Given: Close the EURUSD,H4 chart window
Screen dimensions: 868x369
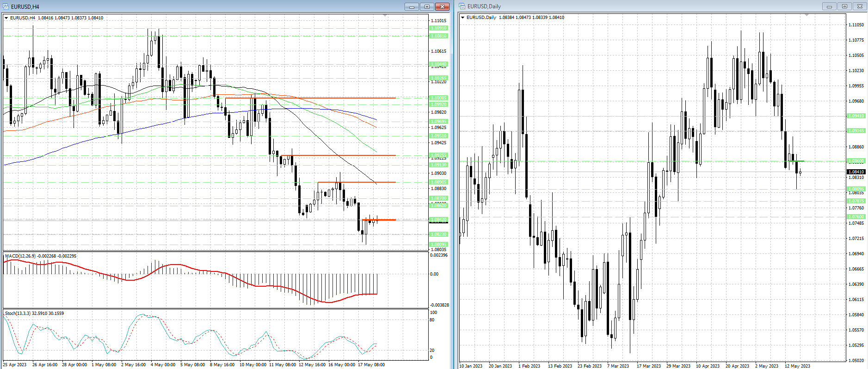Looking at the screenshot, I should point(442,6).
